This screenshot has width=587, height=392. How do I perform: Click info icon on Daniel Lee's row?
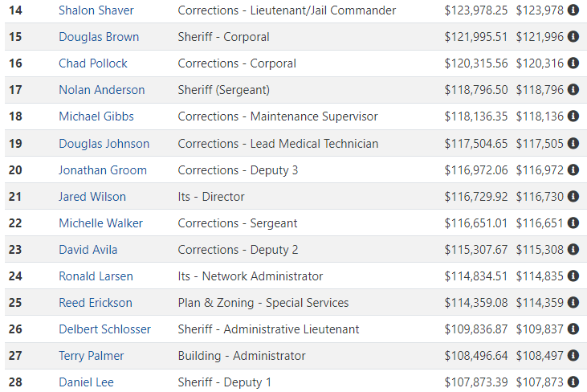[573, 382]
